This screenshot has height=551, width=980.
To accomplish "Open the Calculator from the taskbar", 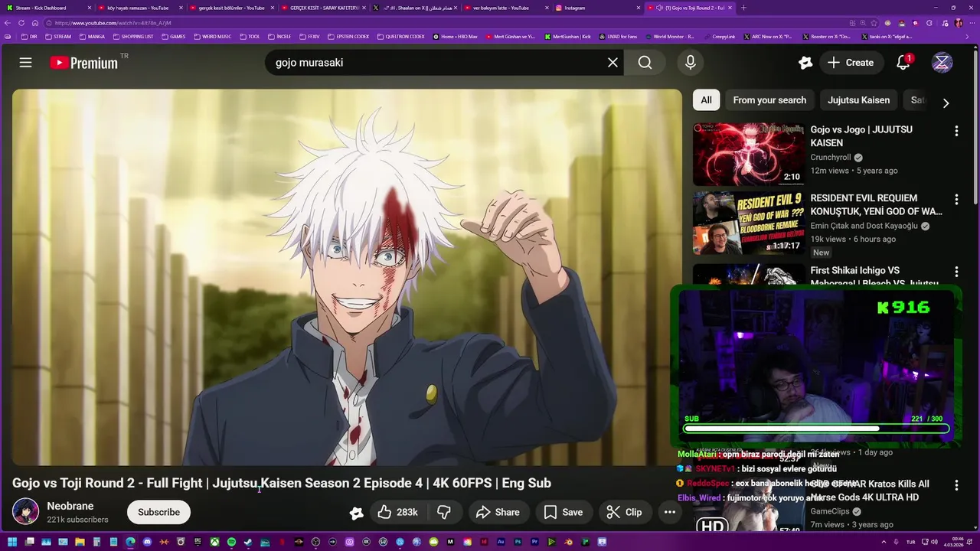I will pyautogui.click(x=96, y=543).
